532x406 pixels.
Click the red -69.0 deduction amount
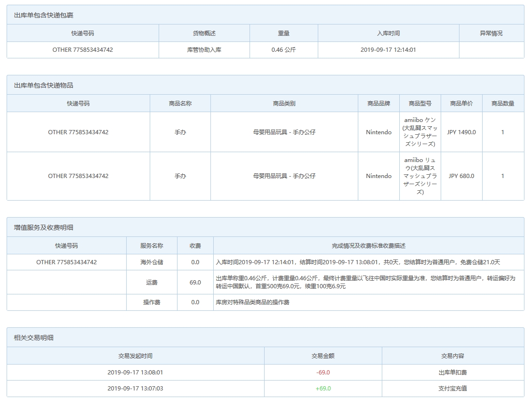(x=322, y=373)
